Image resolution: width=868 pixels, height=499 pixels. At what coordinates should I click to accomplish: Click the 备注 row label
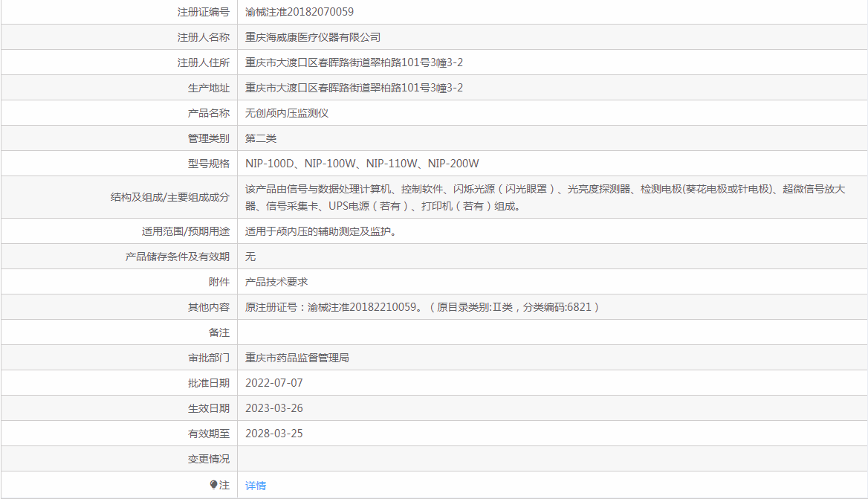[218, 332]
